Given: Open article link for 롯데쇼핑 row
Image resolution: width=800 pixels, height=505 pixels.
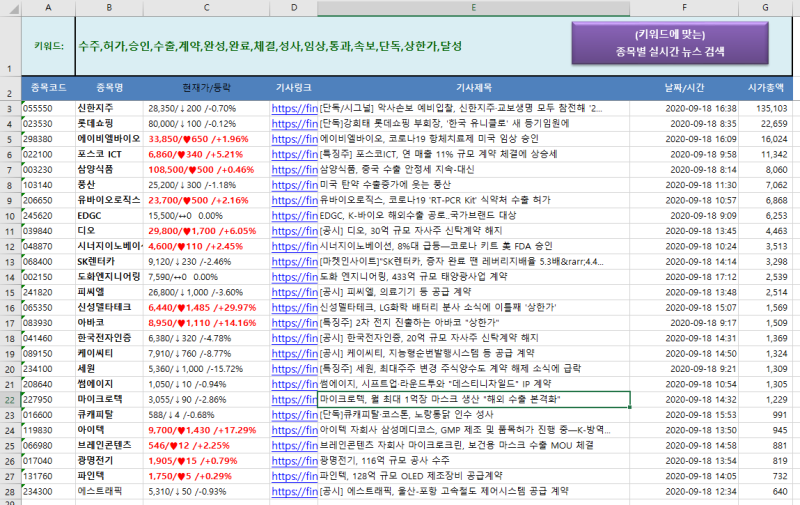Looking at the screenshot, I should (294, 123).
